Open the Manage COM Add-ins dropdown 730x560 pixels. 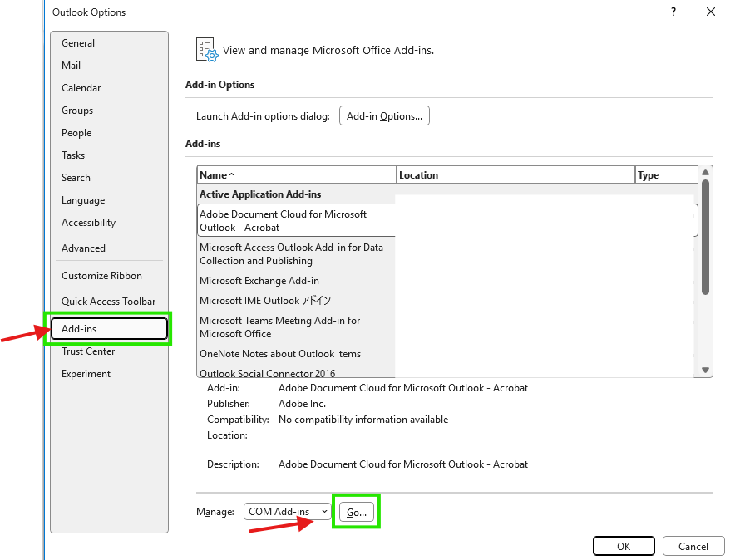(x=287, y=512)
